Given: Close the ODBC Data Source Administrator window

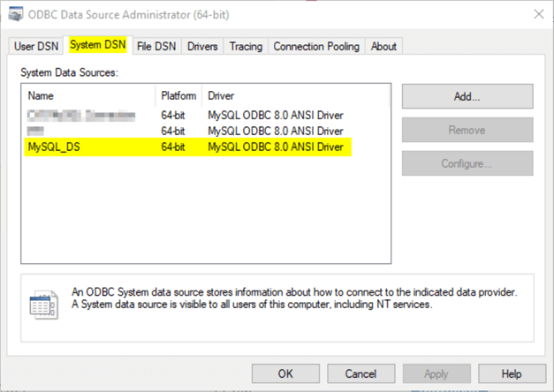Looking at the screenshot, I should [x=539, y=14].
